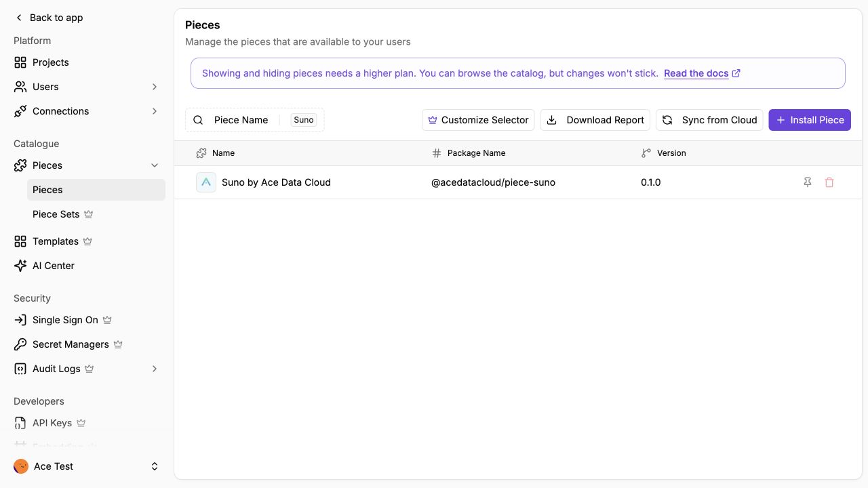Click the 0.1.0 version cell
868x488 pixels.
click(x=651, y=182)
